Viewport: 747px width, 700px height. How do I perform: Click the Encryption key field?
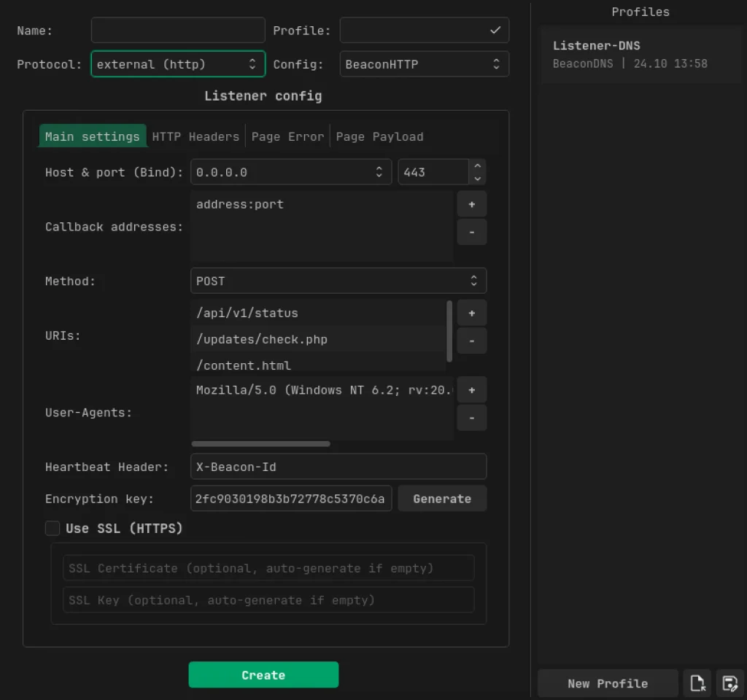[291, 499]
